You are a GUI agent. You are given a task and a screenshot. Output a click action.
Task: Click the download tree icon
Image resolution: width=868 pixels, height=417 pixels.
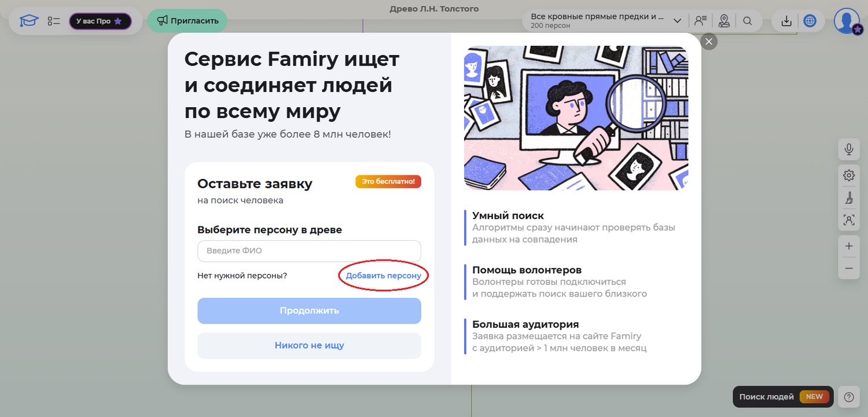[x=786, y=21]
